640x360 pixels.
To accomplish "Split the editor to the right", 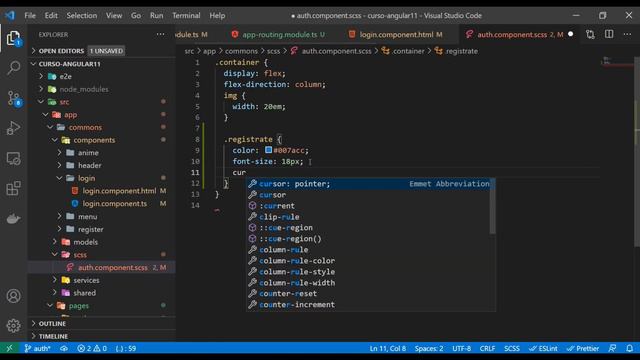I will (609, 35).
